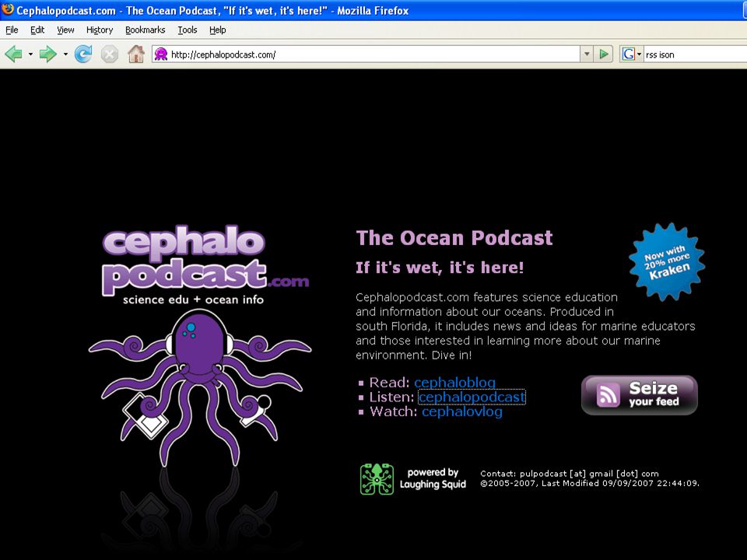Image resolution: width=747 pixels, height=560 pixels.
Task: Click the green Go arrow button
Action: click(604, 54)
